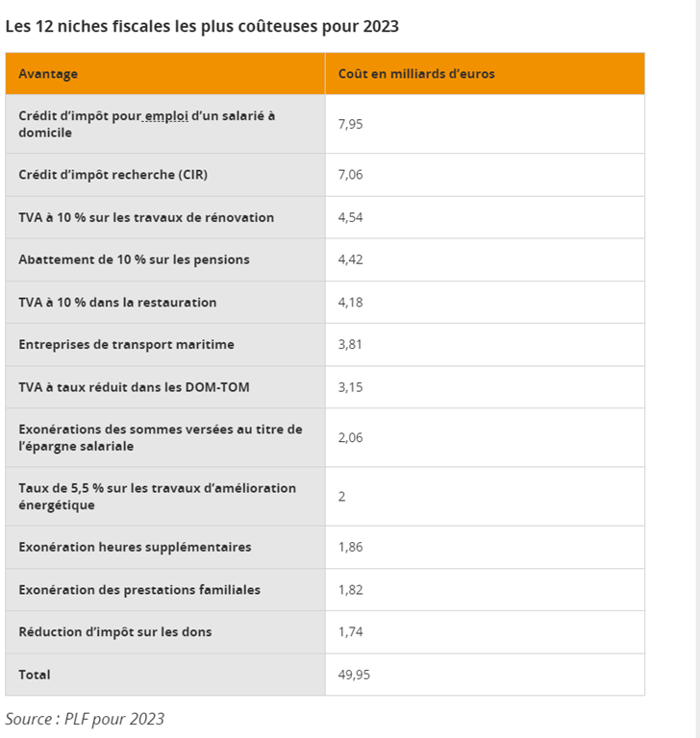Viewport: 700px width, 738px height.
Task: Click the "épargne salariale" exonérations cell
Action: 161,437
